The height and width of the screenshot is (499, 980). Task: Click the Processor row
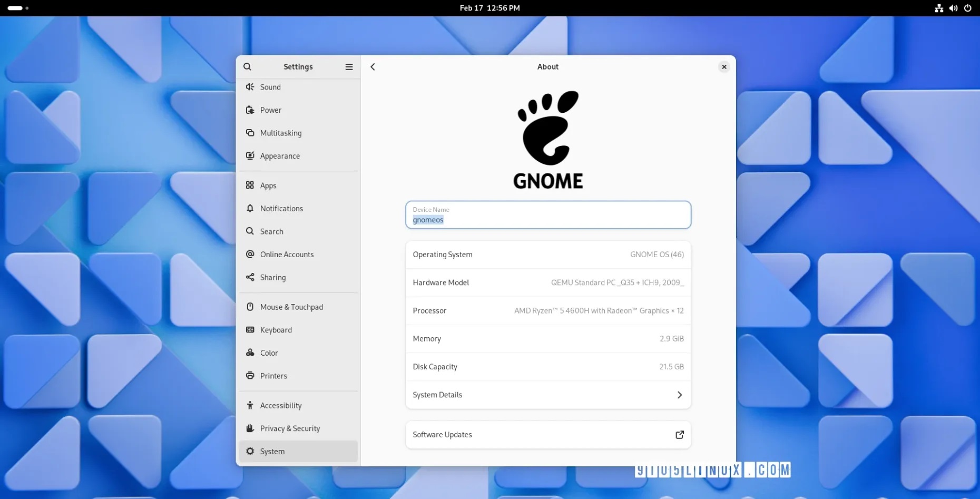coord(548,311)
